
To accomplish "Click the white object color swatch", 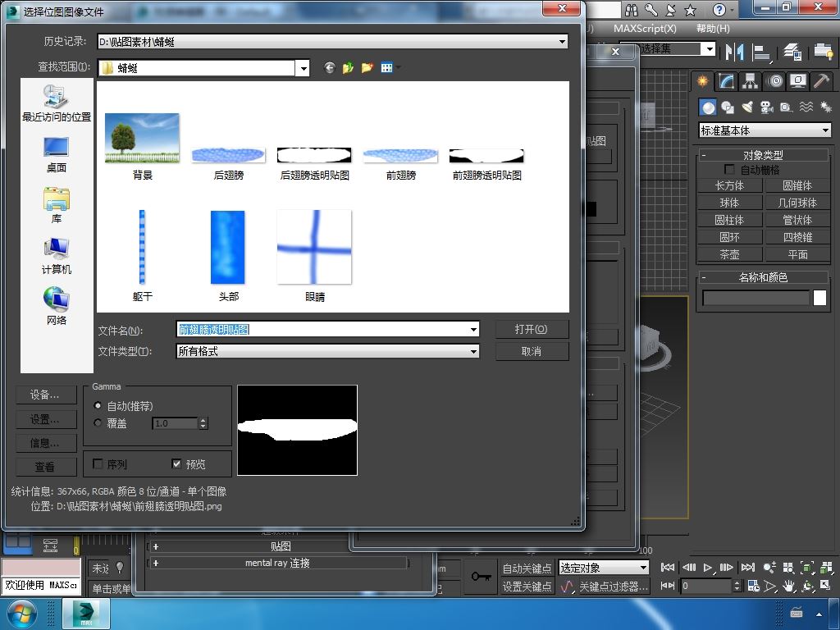I will tap(819, 298).
